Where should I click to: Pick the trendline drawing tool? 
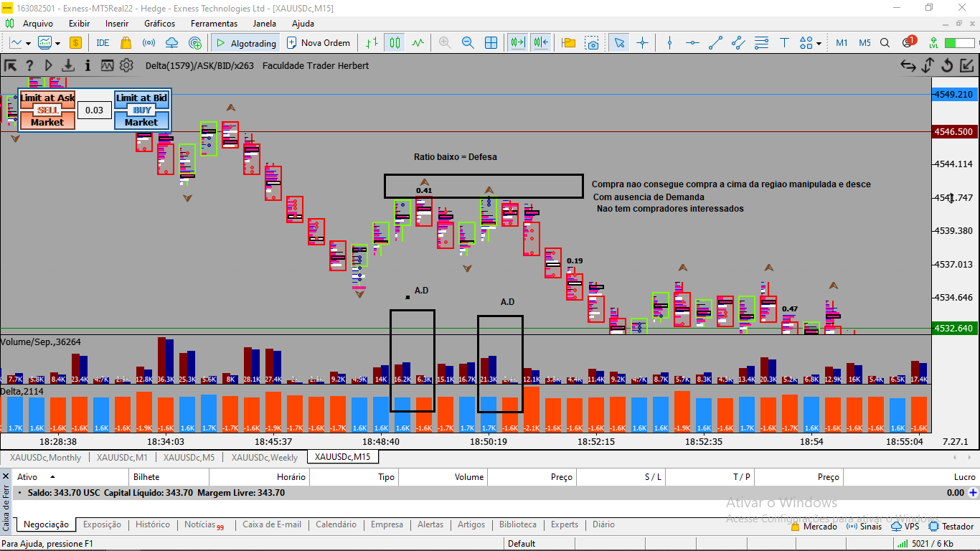(x=715, y=43)
